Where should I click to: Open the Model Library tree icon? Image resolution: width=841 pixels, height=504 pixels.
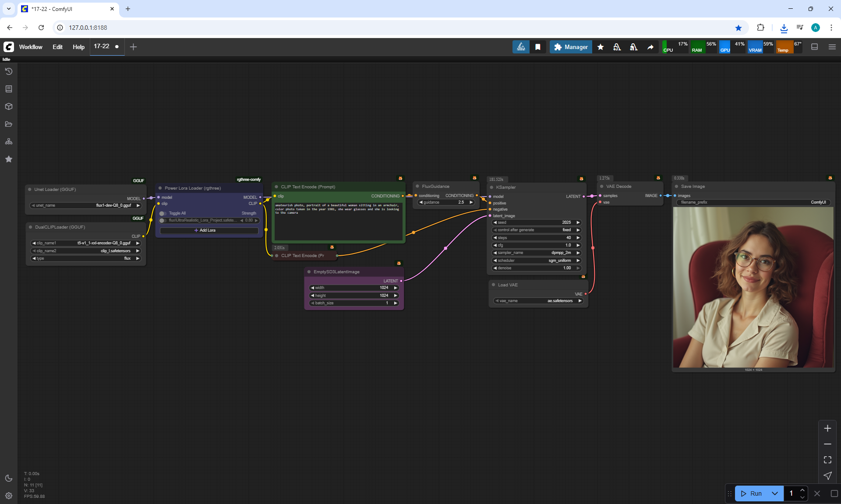(x=9, y=141)
